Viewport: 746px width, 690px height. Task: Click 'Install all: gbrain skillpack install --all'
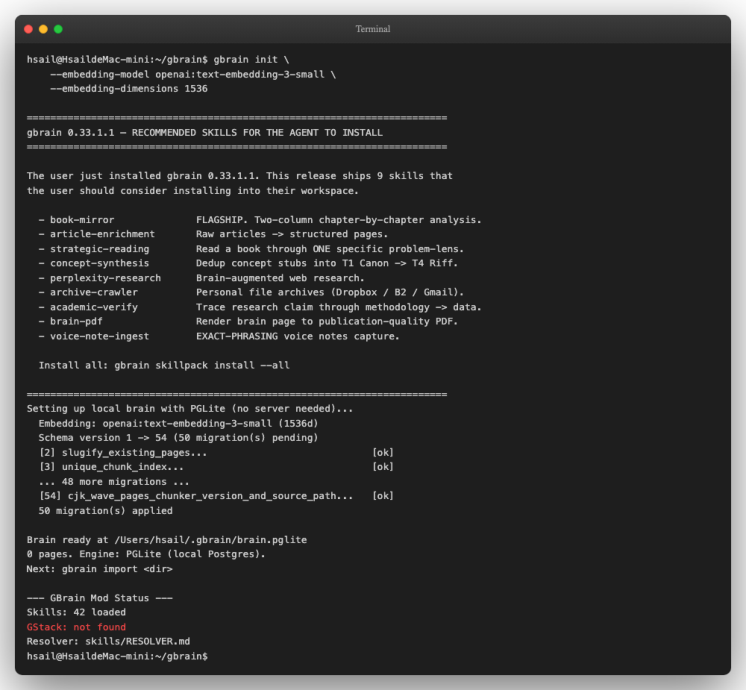164,365
